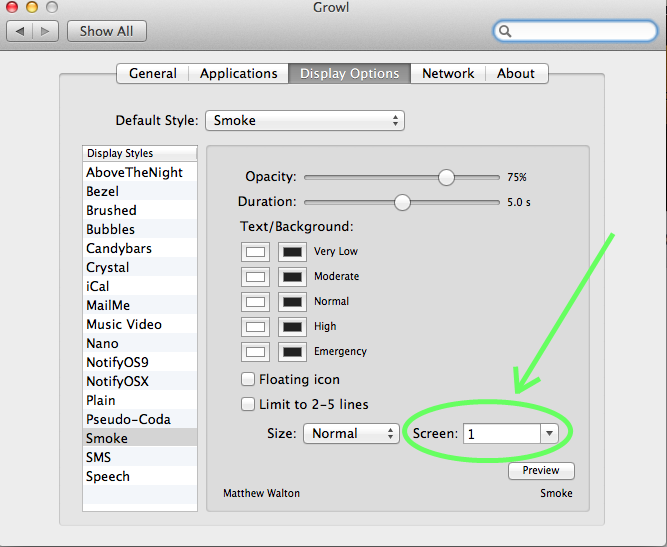Click the Show All button
The width and height of the screenshot is (667, 547).
coord(107,31)
